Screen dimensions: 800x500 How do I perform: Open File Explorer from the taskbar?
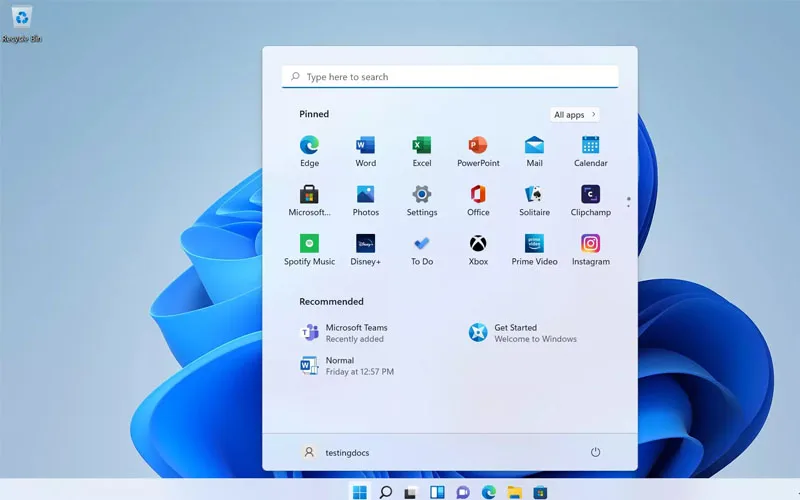point(514,492)
